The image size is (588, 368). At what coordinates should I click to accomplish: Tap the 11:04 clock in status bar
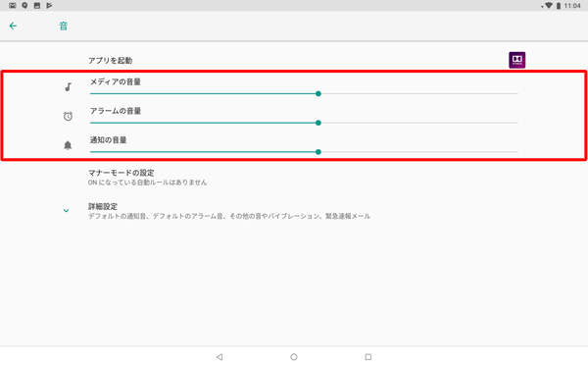[x=572, y=6]
